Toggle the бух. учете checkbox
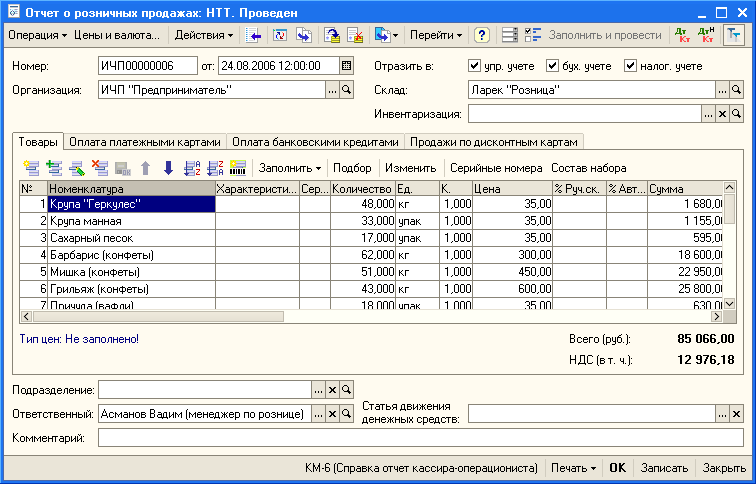Screen dimensions: 756x484 pyautogui.click(x=553, y=66)
